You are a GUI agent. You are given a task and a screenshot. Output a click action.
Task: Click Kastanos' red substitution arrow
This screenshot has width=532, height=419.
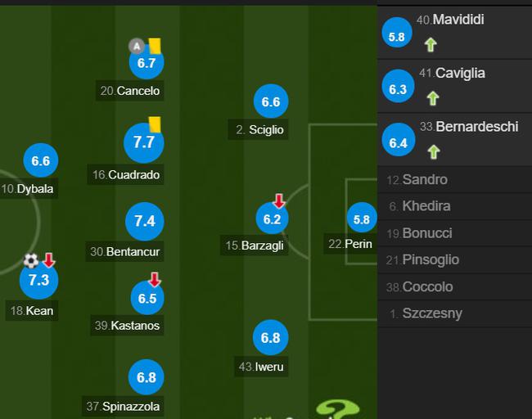[x=155, y=280]
